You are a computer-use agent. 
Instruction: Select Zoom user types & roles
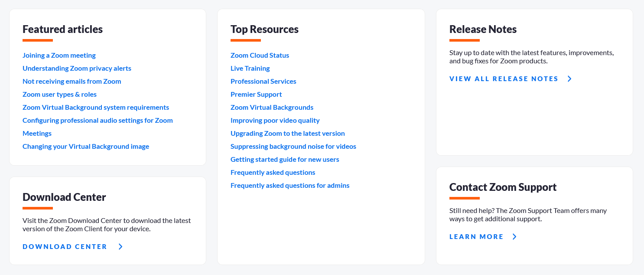(59, 94)
